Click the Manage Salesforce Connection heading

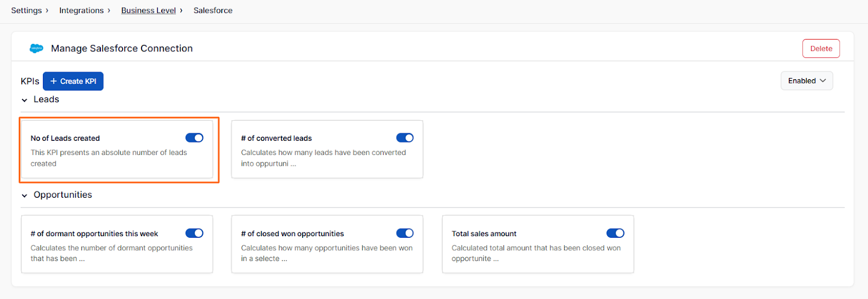click(122, 48)
